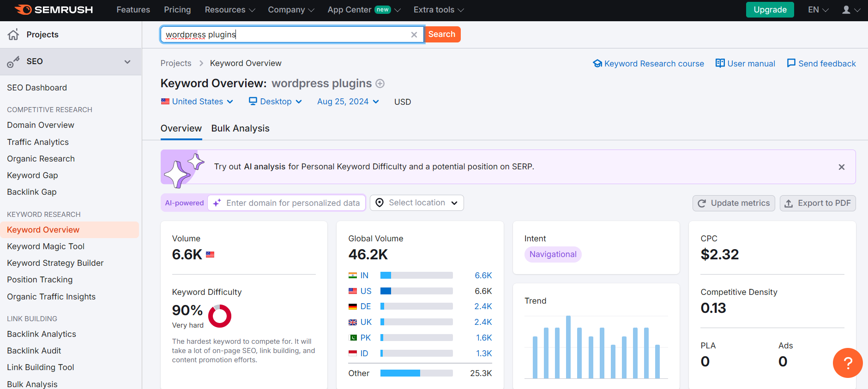The width and height of the screenshot is (868, 389).
Task: Switch to the Bulk Analysis tab
Action: [x=240, y=129]
